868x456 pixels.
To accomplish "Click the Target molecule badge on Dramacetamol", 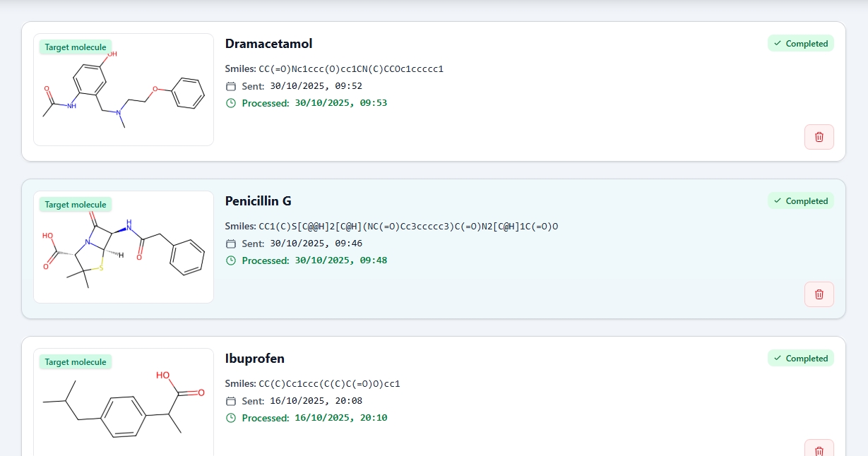I will pos(76,47).
